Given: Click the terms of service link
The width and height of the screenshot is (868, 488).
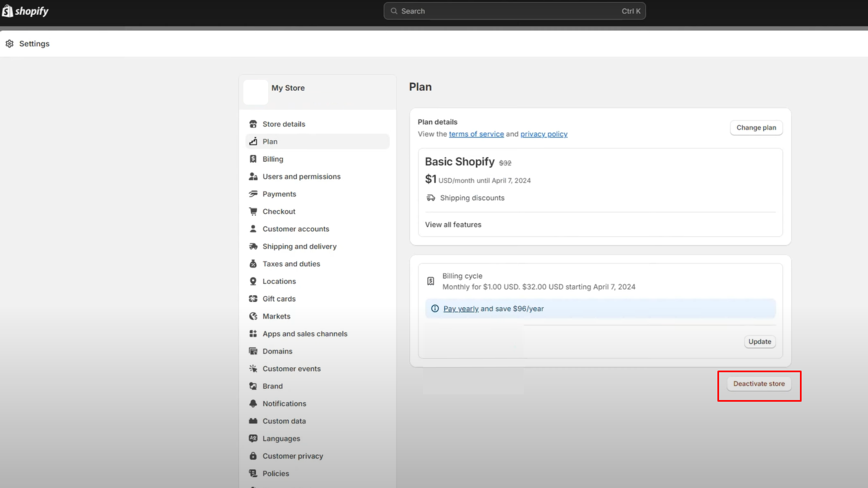Looking at the screenshot, I should pos(476,133).
